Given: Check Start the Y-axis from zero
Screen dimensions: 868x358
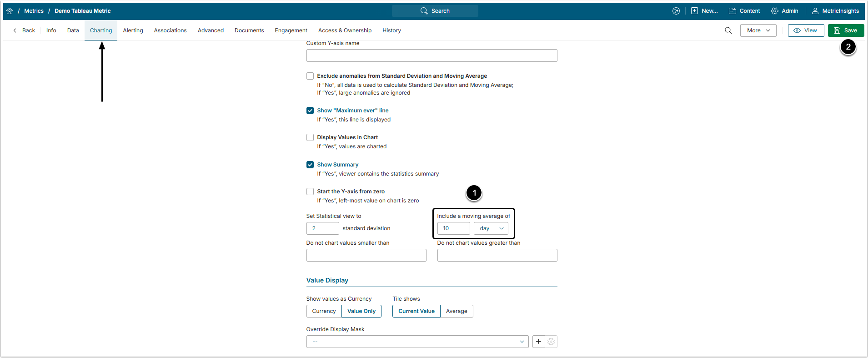Looking at the screenshot, I should point(310,192).
